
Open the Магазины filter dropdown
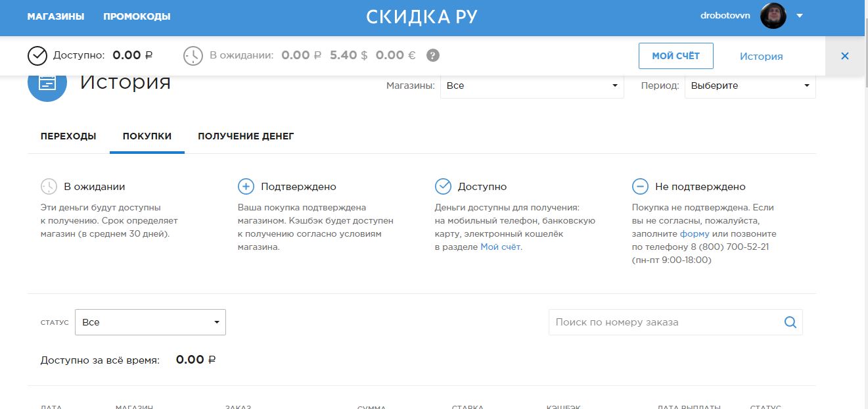(532, 85)
